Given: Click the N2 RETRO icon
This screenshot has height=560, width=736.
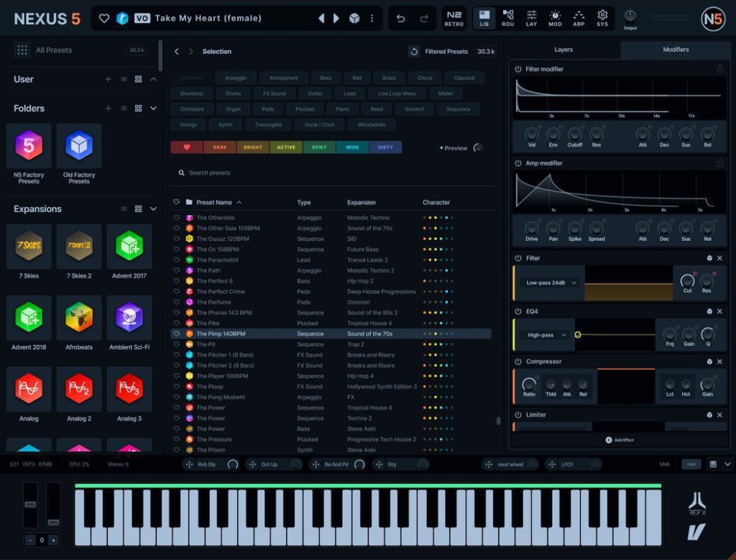Looking at the screenshot, I should [453, 18].
